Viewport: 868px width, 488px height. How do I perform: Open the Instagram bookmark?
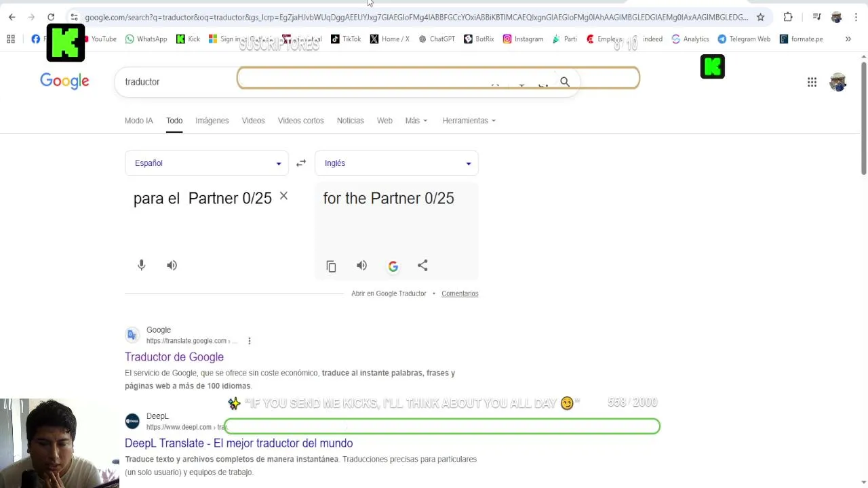(523, 39)
